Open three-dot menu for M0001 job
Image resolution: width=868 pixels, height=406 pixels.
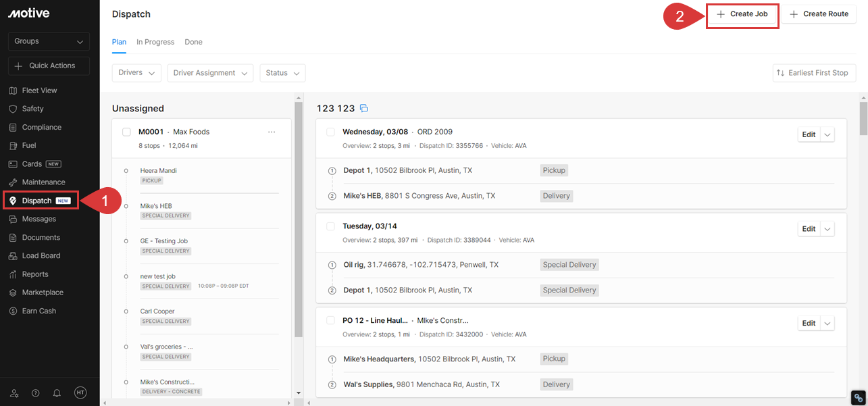272,132
